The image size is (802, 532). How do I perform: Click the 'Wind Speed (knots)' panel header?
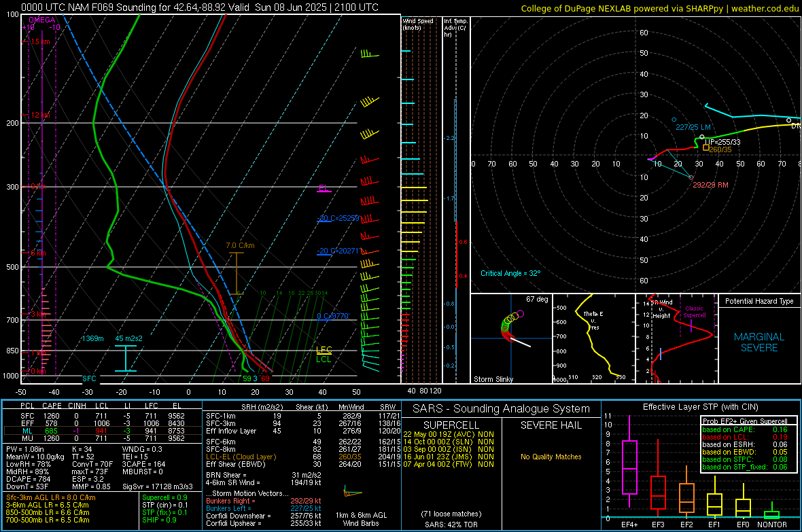point(418,24)
